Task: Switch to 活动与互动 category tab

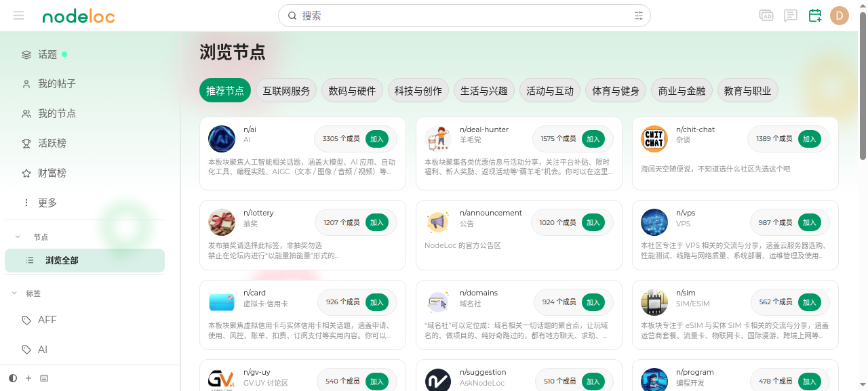Action: click(550, 90)
